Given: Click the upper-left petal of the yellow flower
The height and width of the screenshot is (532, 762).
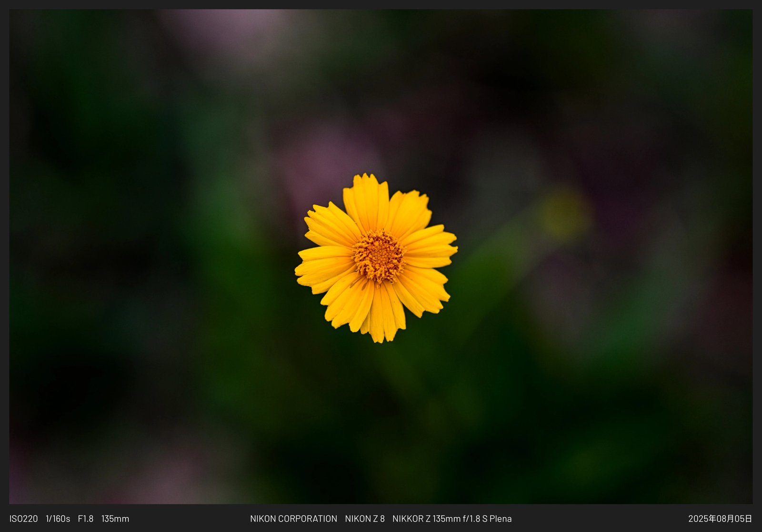Looking at the screenshot, I should (330, 223).
